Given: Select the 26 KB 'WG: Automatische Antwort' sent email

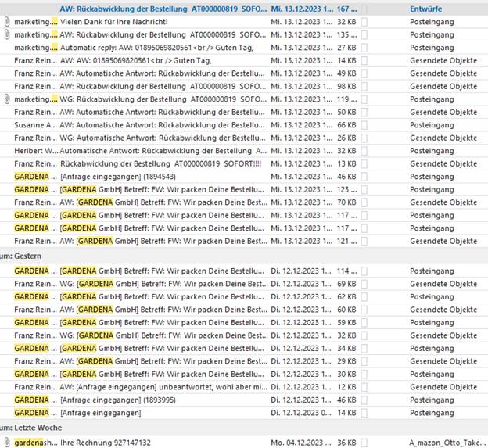Looking at the screenshot, I should (x=244, y=138).
